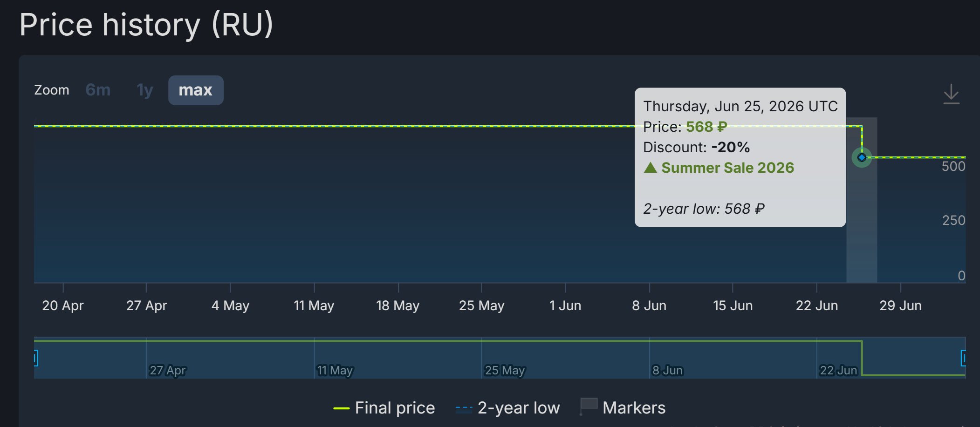Click the 22 Jun label in navigator
The height and width of the screenshot is (427, 980).
click(x=838, y=370)
